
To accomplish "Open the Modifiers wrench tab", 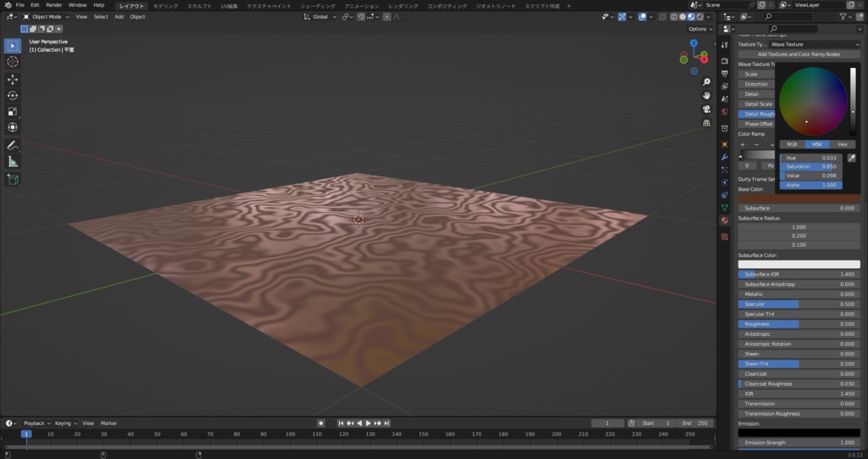I will [x=725, y=158].
